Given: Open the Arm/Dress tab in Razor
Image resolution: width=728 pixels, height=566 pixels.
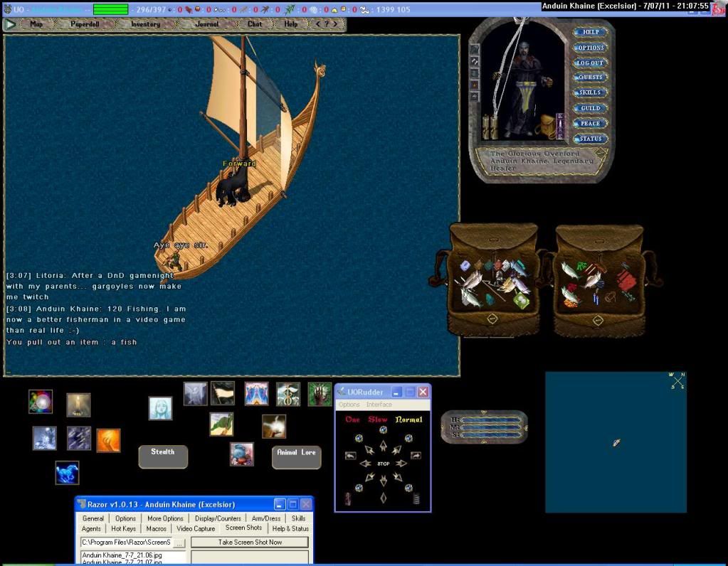Looking at the screenshot, I should coord(266,518).
